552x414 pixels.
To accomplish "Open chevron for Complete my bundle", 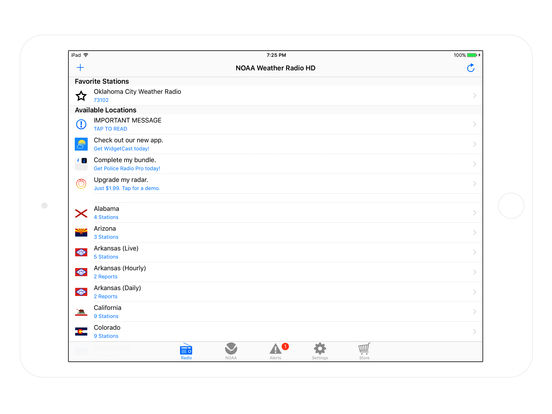I will pyautogui.click(x=475, y=164).
